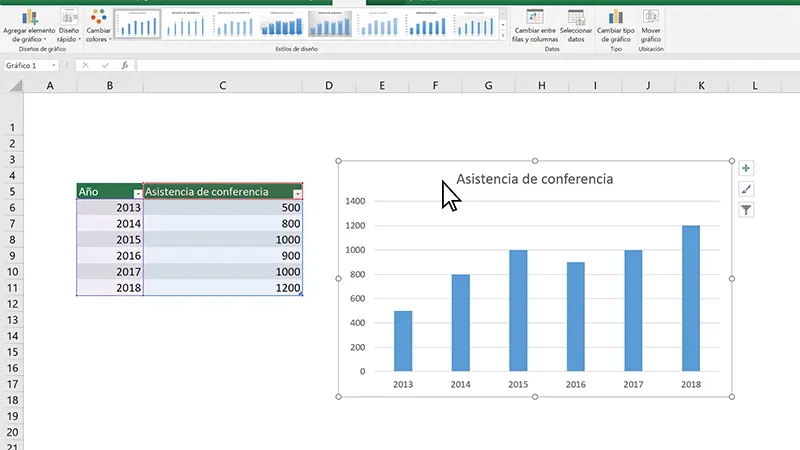Expand the Asistencia de conferencia filter dropdown
Screen dimensions: 800x450
click(296, 192)
